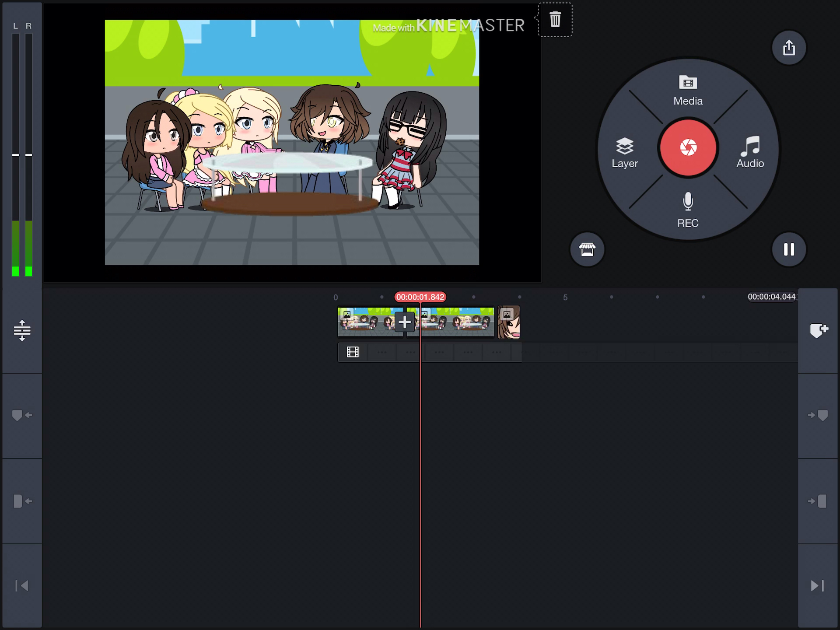Click the left audio level meter

15,155
